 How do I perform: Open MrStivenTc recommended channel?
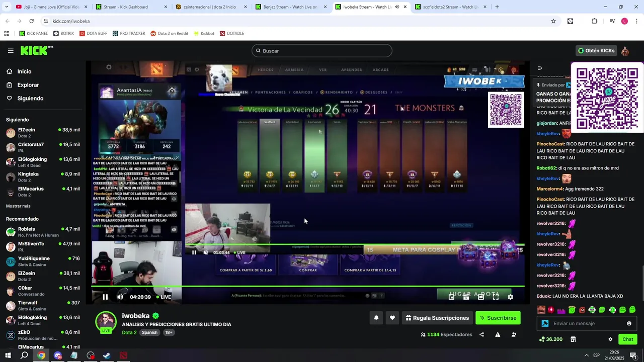point(43,246)
